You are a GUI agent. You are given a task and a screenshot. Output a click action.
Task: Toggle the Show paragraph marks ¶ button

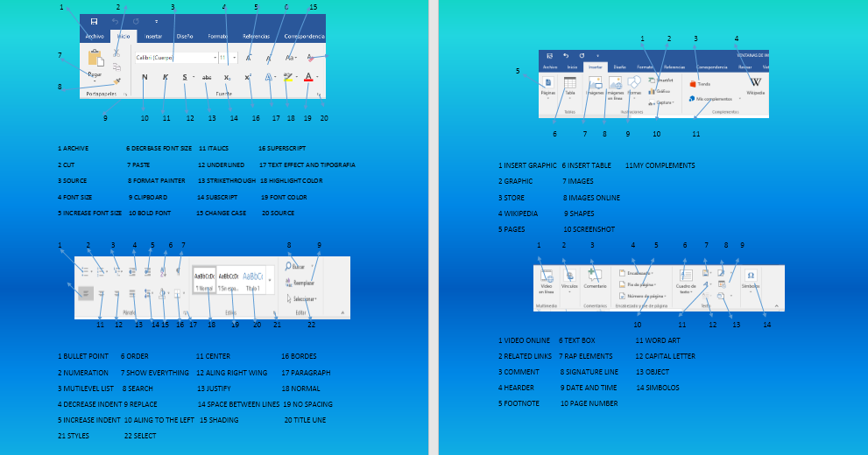click(x=178, y=271)
